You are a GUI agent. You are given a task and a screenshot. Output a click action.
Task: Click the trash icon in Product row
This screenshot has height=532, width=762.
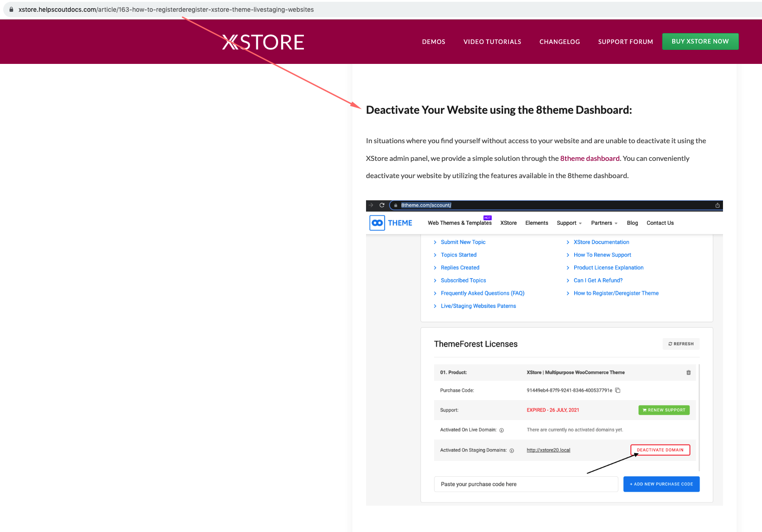(x=689, y=372)
